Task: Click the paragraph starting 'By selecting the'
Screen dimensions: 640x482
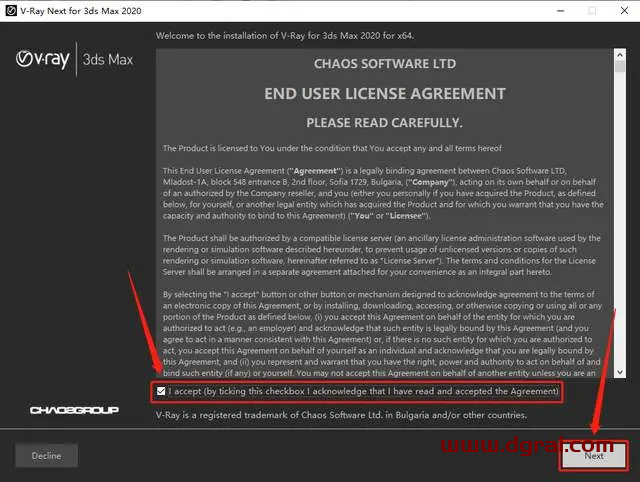Action: click(382, 334)
